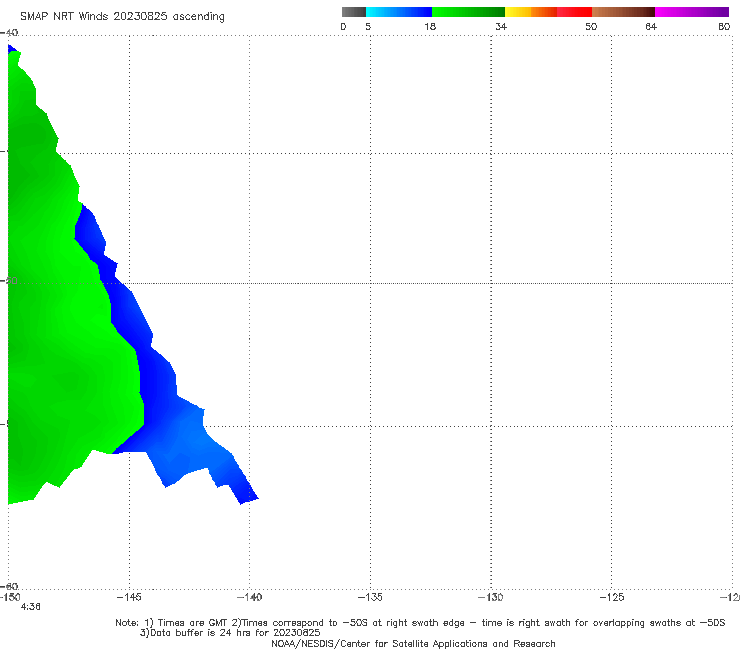The height and width of the screenshot is (650, 740).
Task: Click the "3)Data buffer is 24 hrs" note
Action: coord(230,633)
